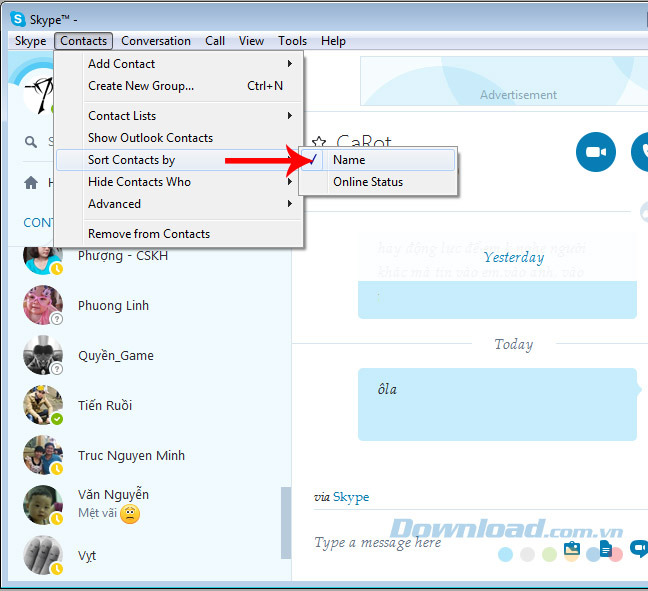The width and height of the screenshot is (648, 591).
Task: Expand the Advanced submenu arrow
Action: point(290,204)
